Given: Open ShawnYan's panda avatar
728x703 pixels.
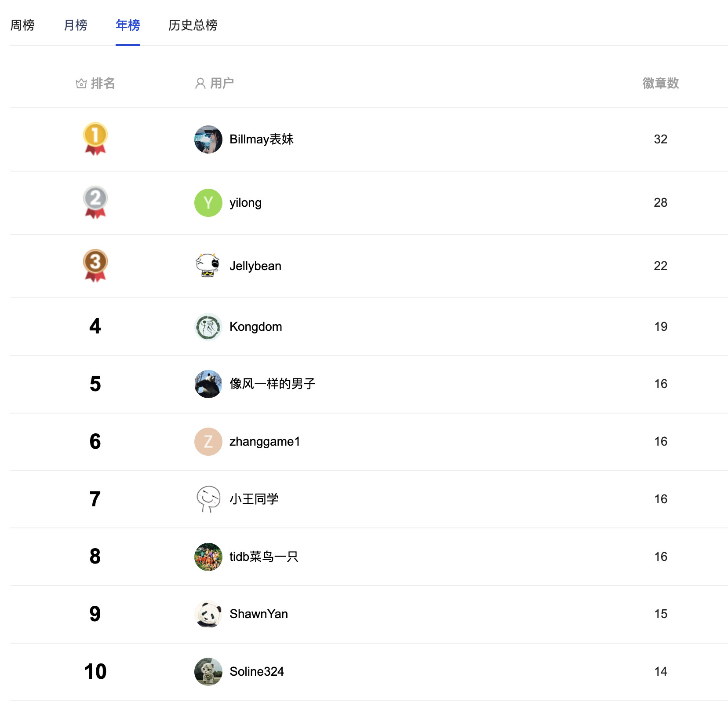Looking at the screenshot, I should click(208, 614).
